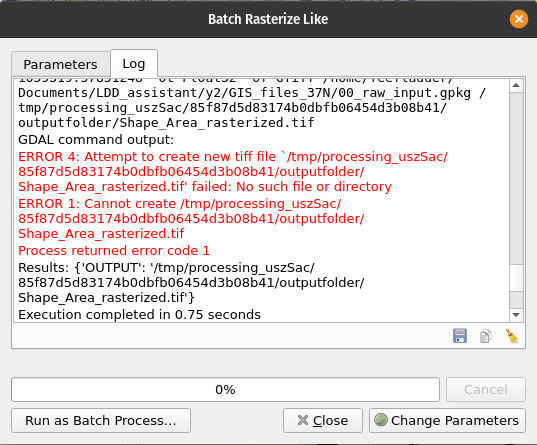Viewport: 537px width, 445px height.
Task: Click the ERROR 1 Cannot create message
Action: pos(191,219)
